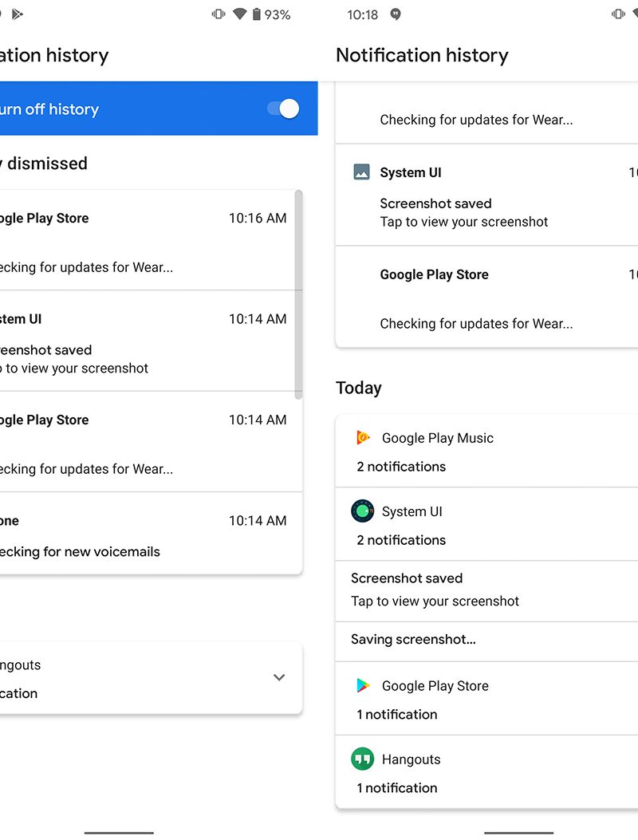Tap right screen 'Google Play Store' bold heading

434,274
